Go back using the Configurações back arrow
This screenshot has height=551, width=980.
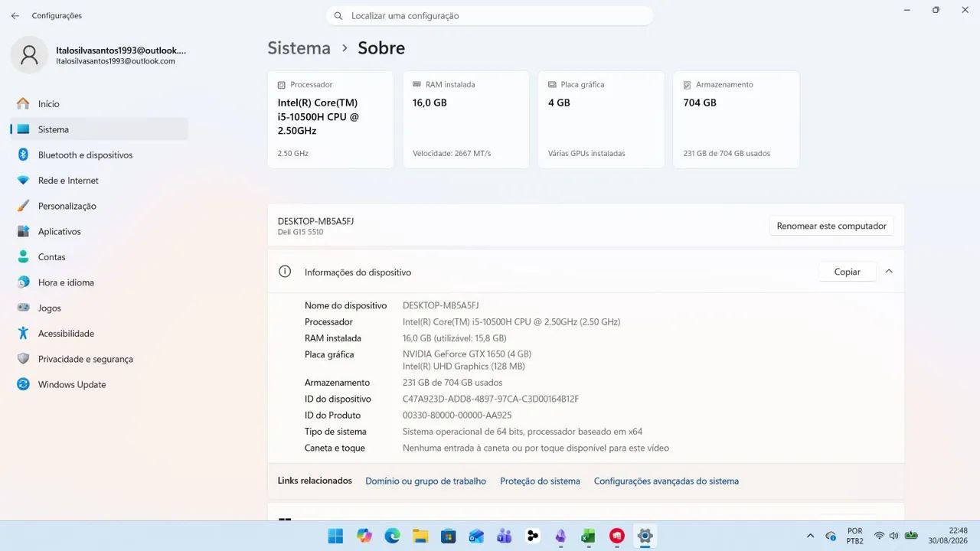click(x=15, y=15)
